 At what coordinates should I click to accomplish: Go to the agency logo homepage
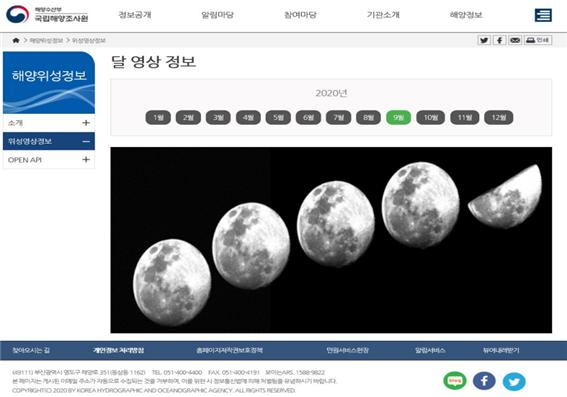pos(47,14)
